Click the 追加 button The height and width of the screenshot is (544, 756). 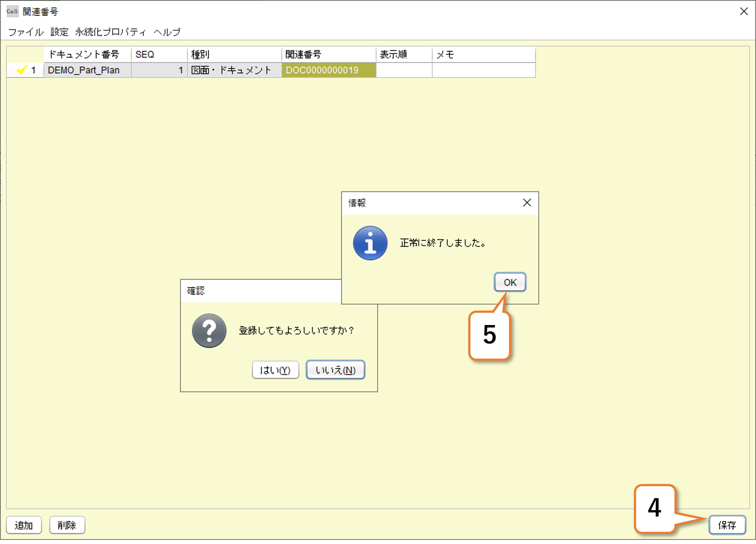tap(24, 525)
